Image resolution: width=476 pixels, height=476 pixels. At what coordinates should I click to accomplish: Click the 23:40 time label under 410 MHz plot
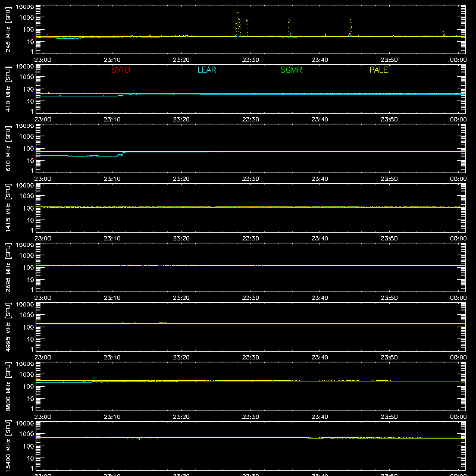[x=320, y=120]
